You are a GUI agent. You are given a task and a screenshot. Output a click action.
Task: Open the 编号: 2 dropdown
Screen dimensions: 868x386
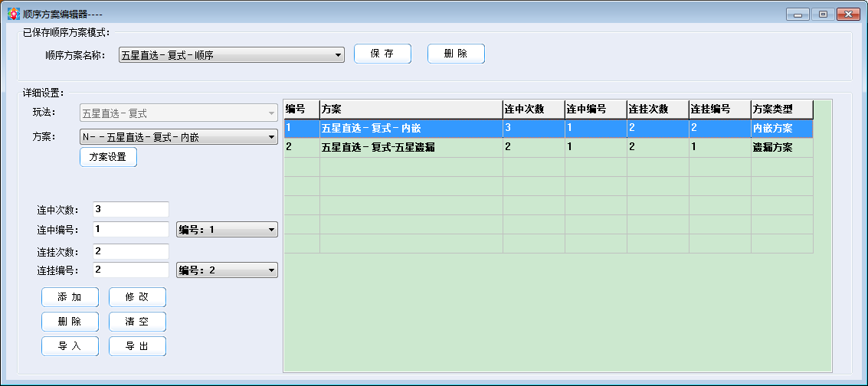tap(227, 270)
